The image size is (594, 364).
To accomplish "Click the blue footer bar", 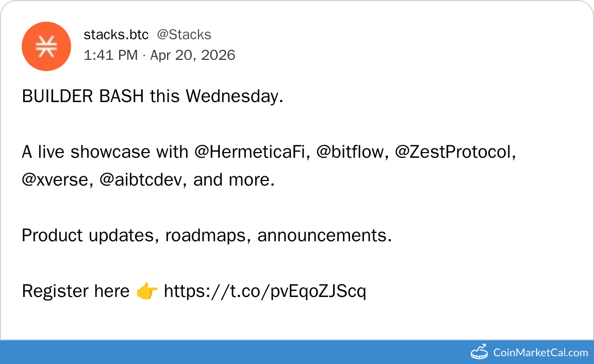I will (x=232, y=352).
